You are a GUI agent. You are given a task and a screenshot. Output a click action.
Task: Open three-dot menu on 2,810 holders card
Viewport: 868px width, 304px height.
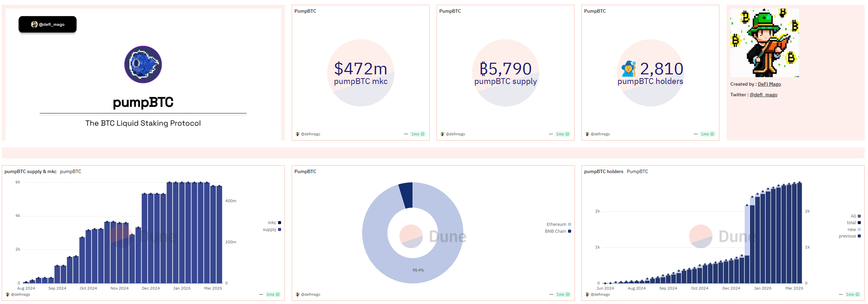tap(696, 134)
